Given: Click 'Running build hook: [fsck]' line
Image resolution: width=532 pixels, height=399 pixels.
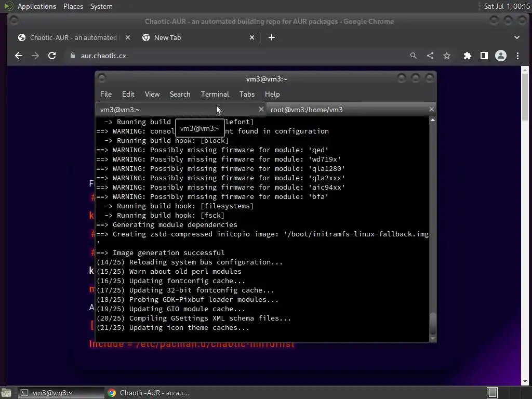Looking at the screenshot, I should pyautogui.click(x=164, y=215).
